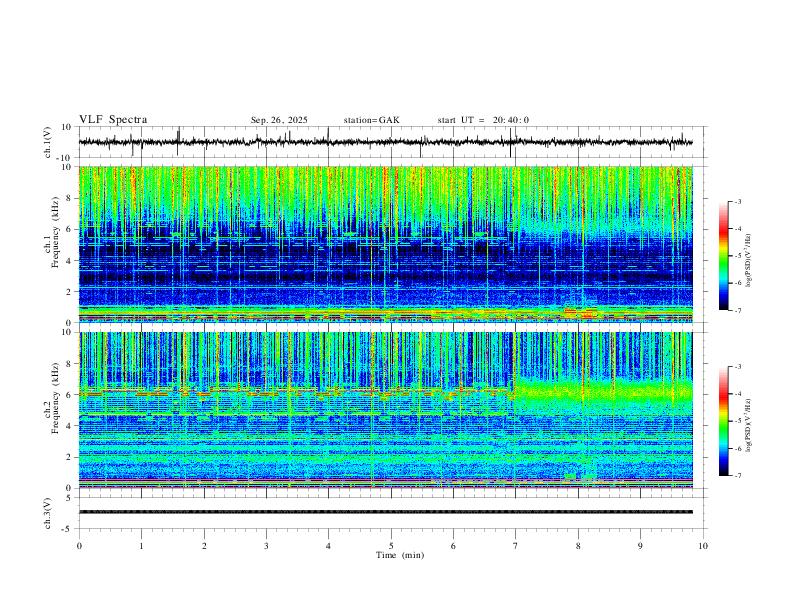The height and width of the screenshot is (612, 792).
Task: Click time axis tick label "4"
Action: tap(328, 546)
